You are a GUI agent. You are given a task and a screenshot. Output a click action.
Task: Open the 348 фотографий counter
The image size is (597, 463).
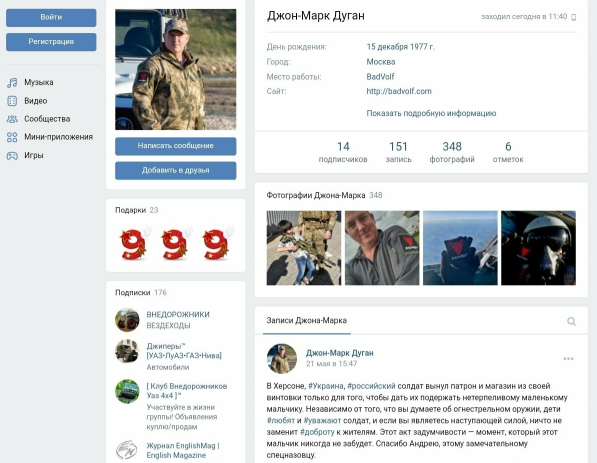coord(452,152)
